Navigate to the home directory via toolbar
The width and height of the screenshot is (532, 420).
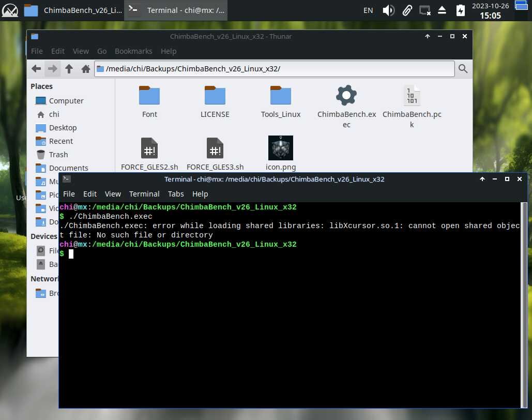85,68
